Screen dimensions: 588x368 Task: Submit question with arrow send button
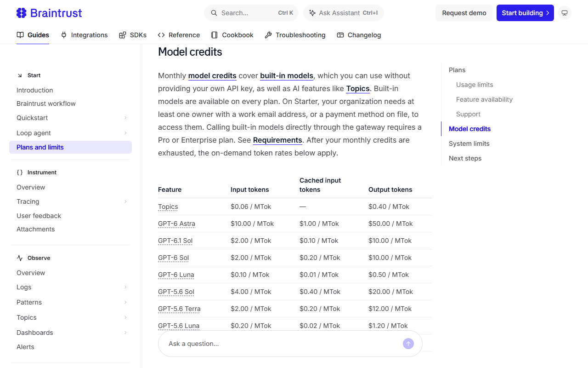click(x=408, y=344)
